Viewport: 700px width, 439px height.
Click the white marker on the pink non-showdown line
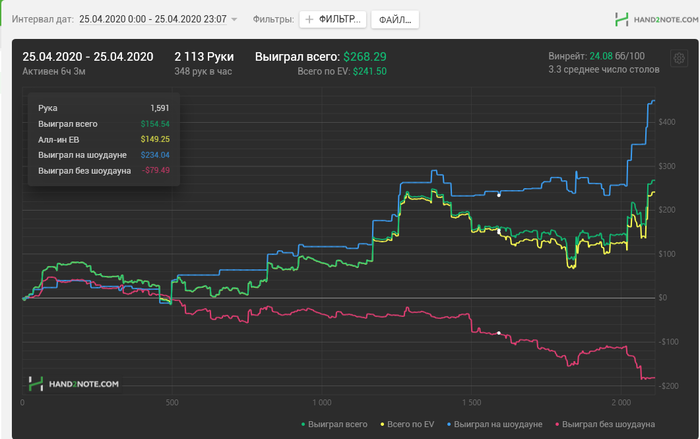(x=499, y=333)
